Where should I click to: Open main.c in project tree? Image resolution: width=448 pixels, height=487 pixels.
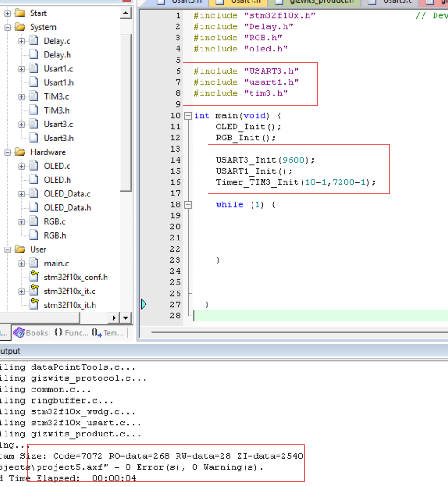[x=57, y=264]
